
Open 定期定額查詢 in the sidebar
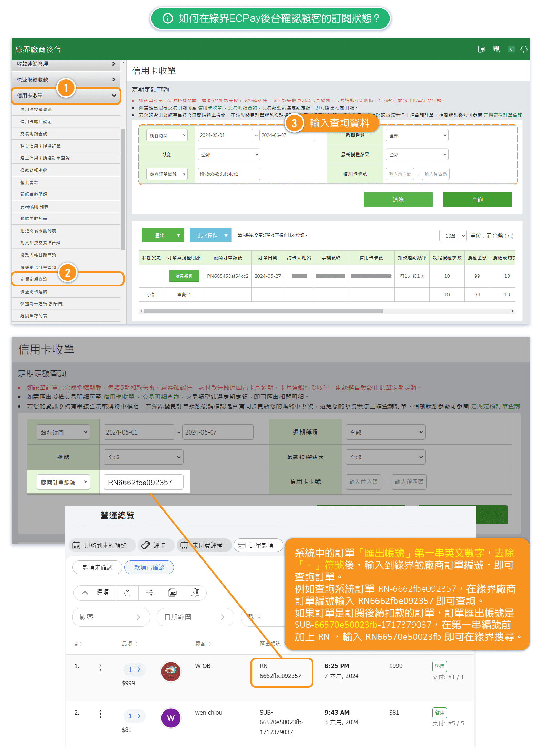point(34,279)
